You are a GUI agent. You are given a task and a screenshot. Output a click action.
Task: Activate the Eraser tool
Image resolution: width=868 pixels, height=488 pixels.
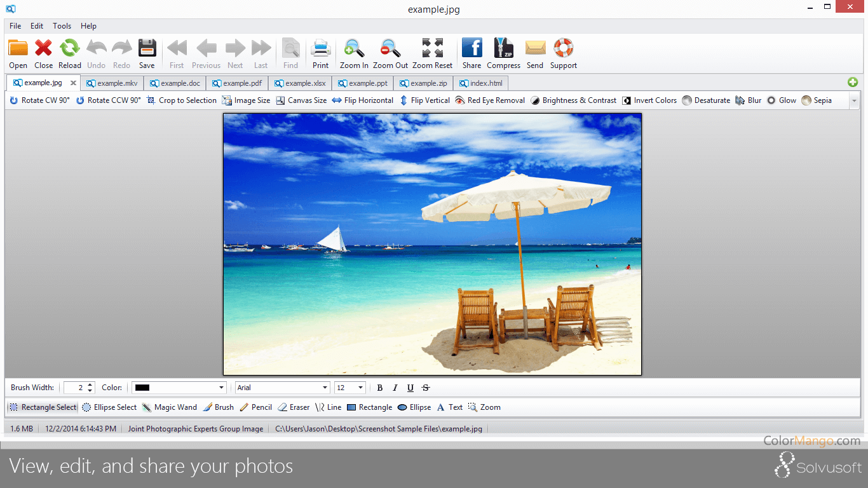pos(293,407)
